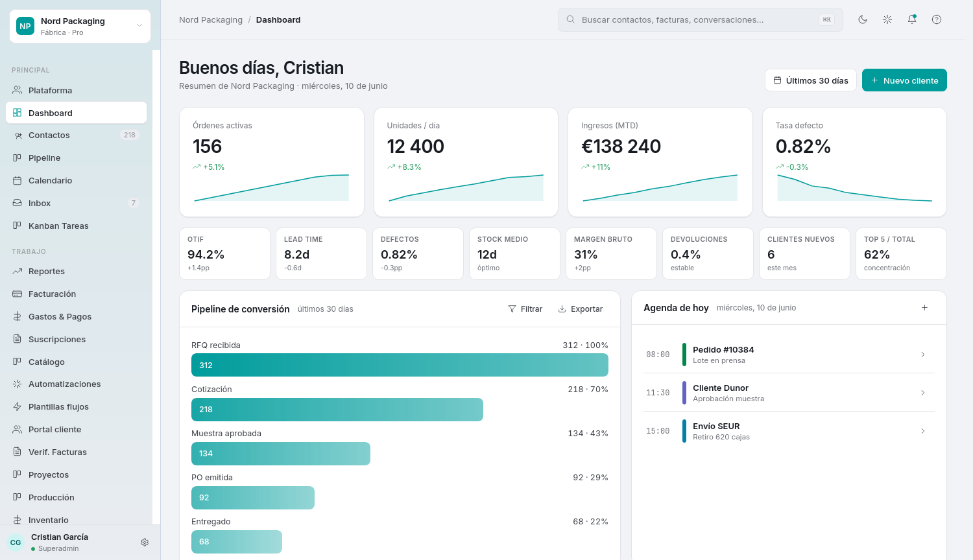Click the search magnifier icon
973x560 pixels.
(x=571, y=19)
